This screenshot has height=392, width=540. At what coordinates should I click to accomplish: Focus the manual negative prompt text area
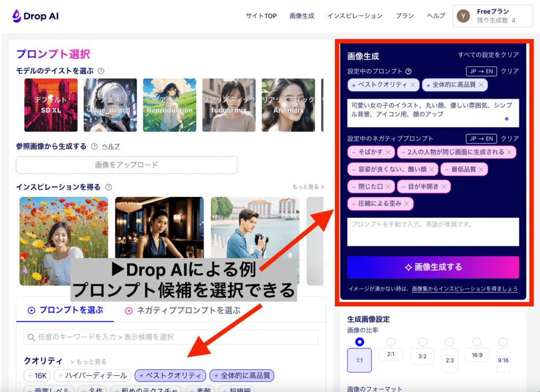pyautogui.click(x=433, y=232)
